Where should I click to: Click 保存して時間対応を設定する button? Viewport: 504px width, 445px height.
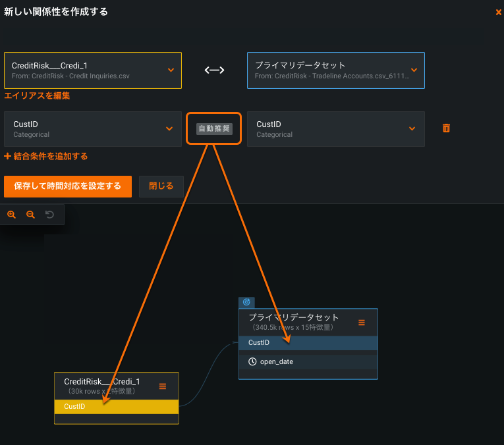68,186
